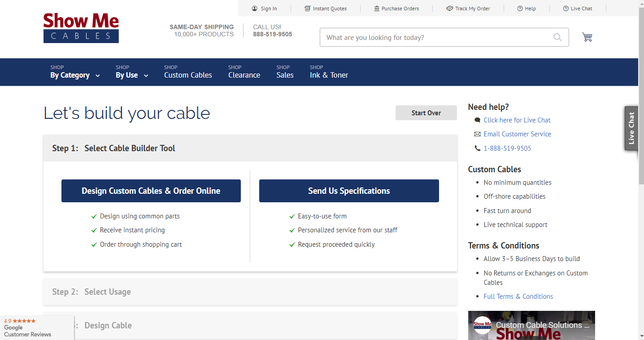Open the Purchase Orders link
Image resolution: width=644 pixels, height=340 pixels.
(x=400, y=9)
